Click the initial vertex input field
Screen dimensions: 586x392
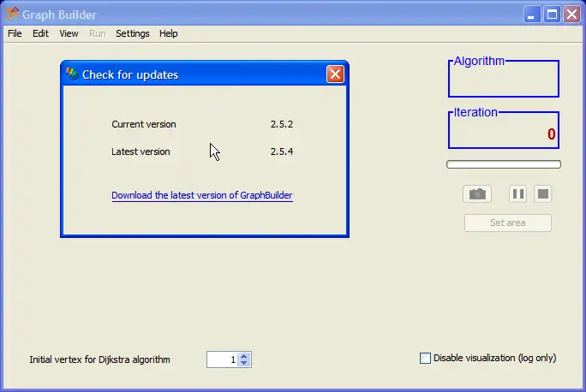pos(223,359)
